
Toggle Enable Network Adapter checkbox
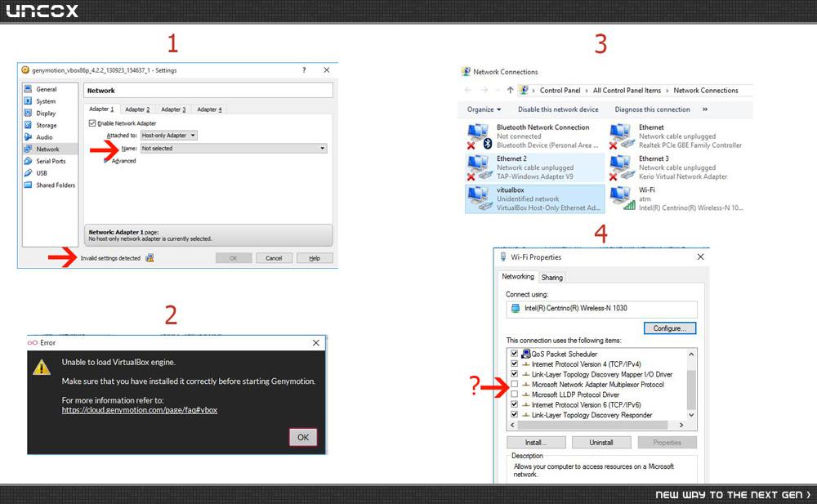(92, 123)
